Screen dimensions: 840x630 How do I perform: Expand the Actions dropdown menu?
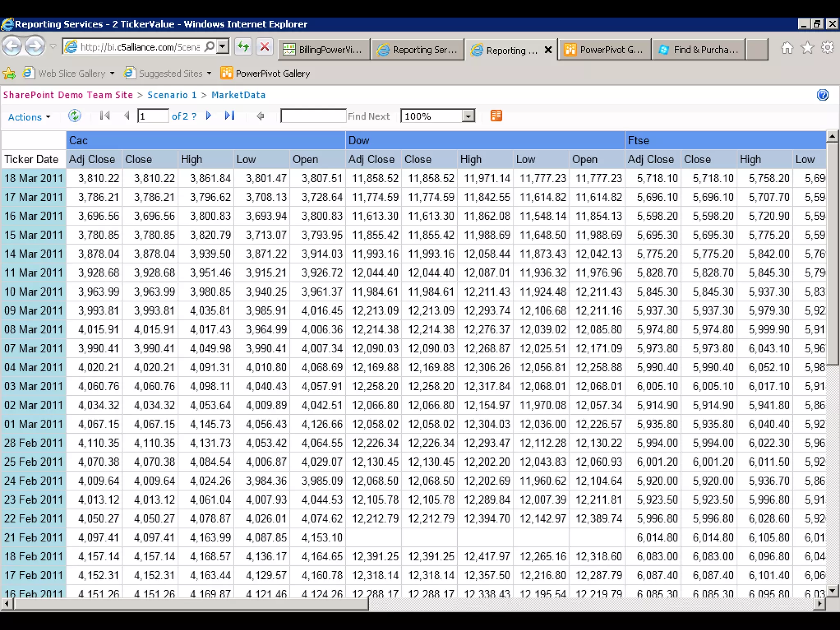[29, 117]
